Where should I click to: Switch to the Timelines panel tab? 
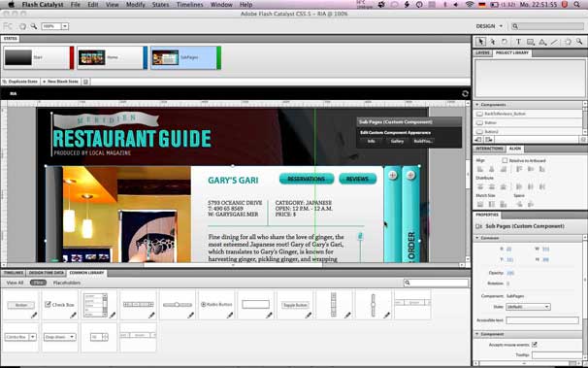[14, 273]
